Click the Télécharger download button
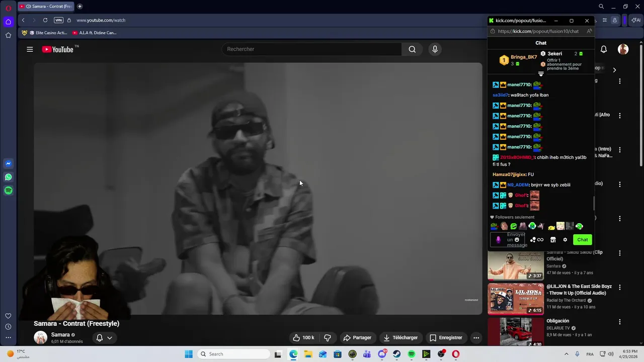The image size is (644, 362). point(400,338)
